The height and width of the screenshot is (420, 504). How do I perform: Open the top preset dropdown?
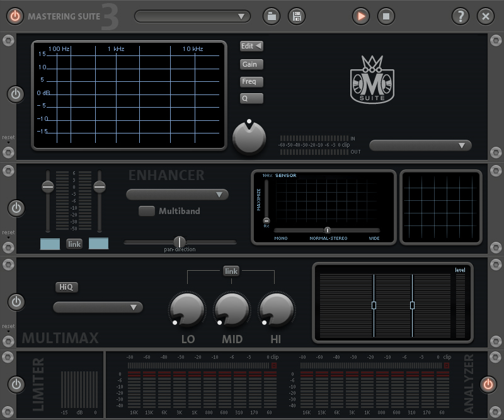[193, 16]
